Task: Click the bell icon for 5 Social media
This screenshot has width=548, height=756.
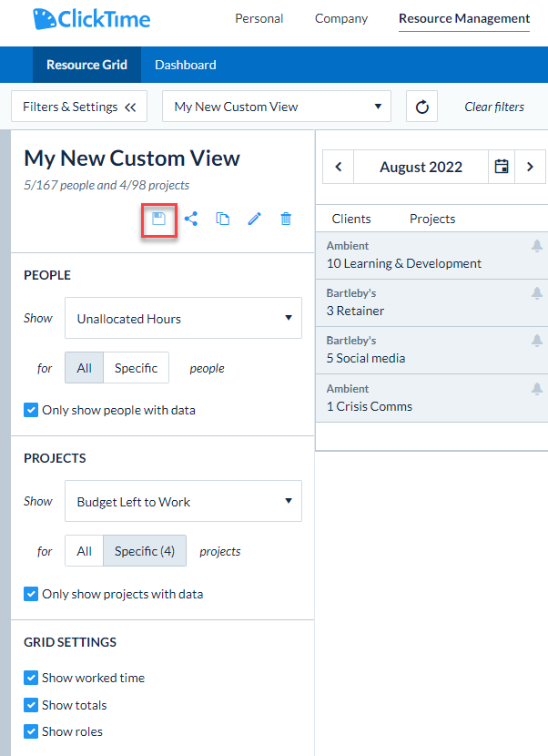Action: (537, 341)
